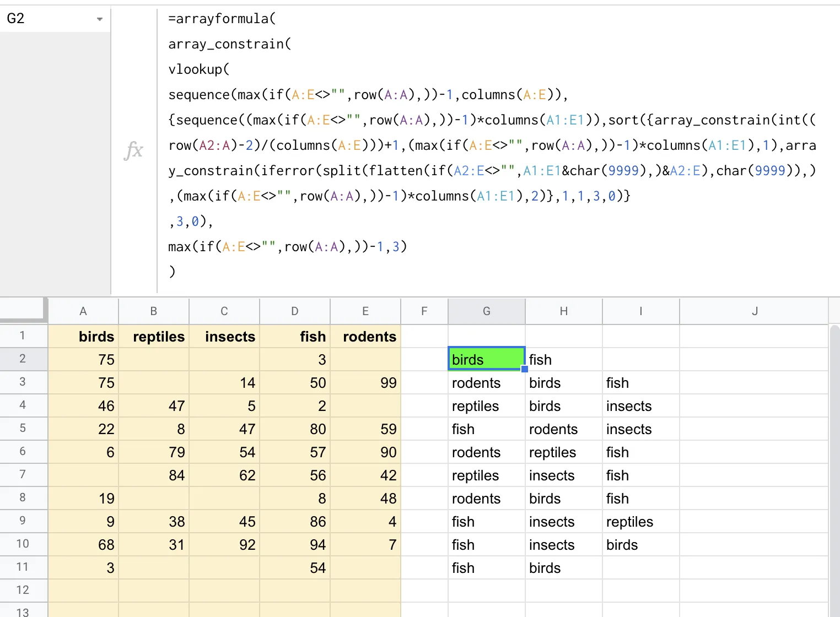Click the fx function icon
This screenshot has width=840, height=617.
(x=134, y=150)
